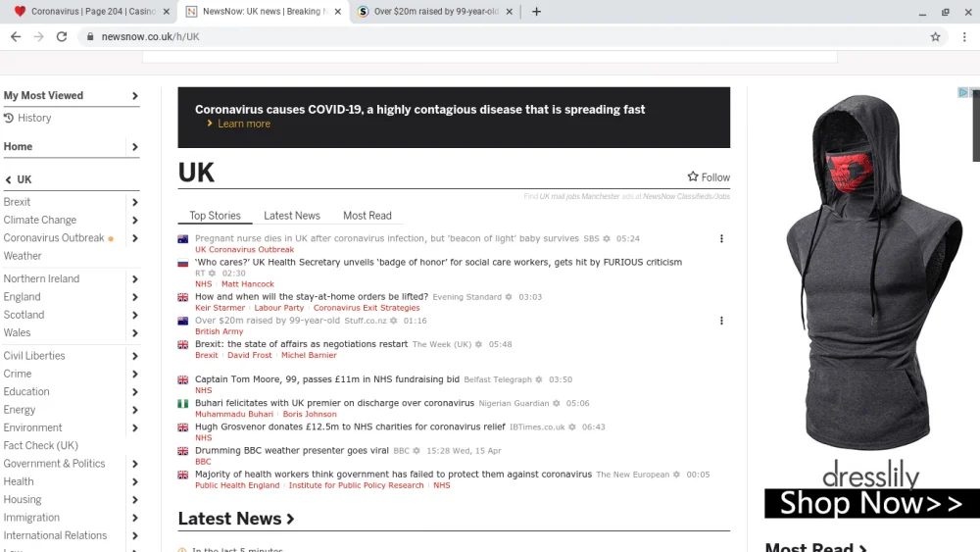Open options menu for '$20m raised' story
This screenshot has width=980, height=552.
(x=721, y=321)
